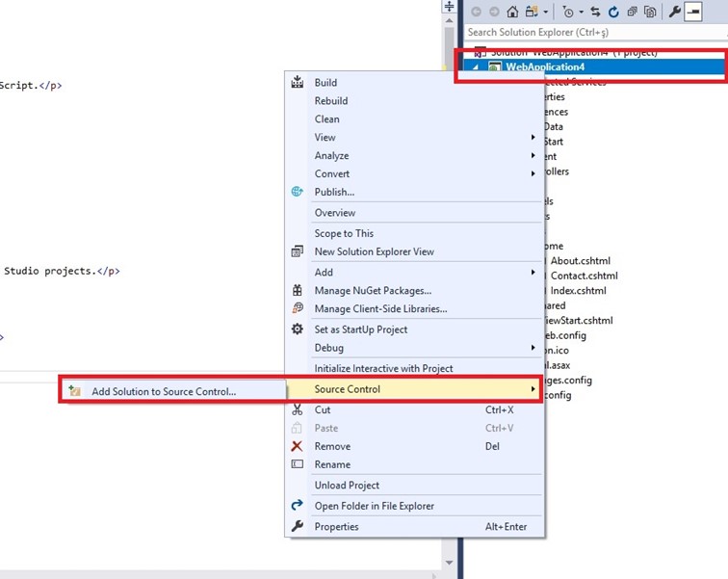Click the Forward navigation arrow in Solution Explorer
The height and width of the screenshot is (579, 728).
494,13
